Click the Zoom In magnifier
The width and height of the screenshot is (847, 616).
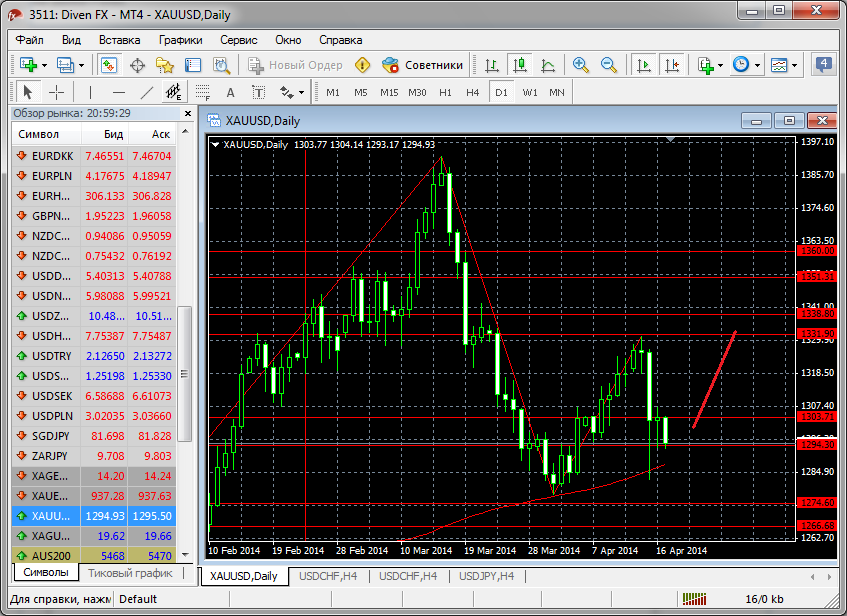point(581,65)
